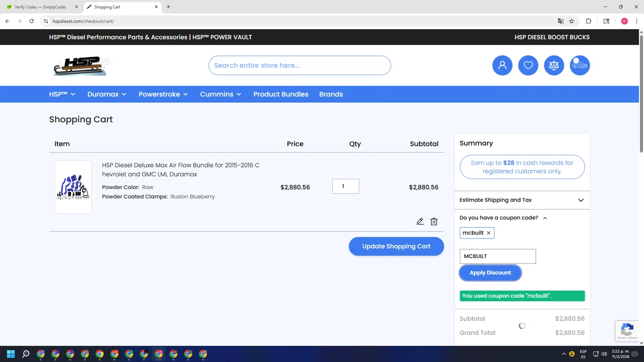The image size is (644, 362).
Task: Open a new browser tab
Action: pos(168,7)
